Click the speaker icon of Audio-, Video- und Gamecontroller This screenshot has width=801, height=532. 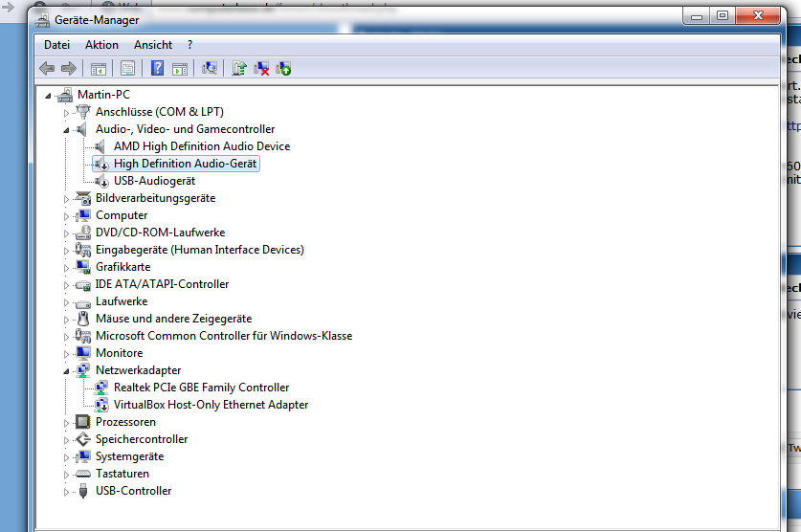pos(81,129)
